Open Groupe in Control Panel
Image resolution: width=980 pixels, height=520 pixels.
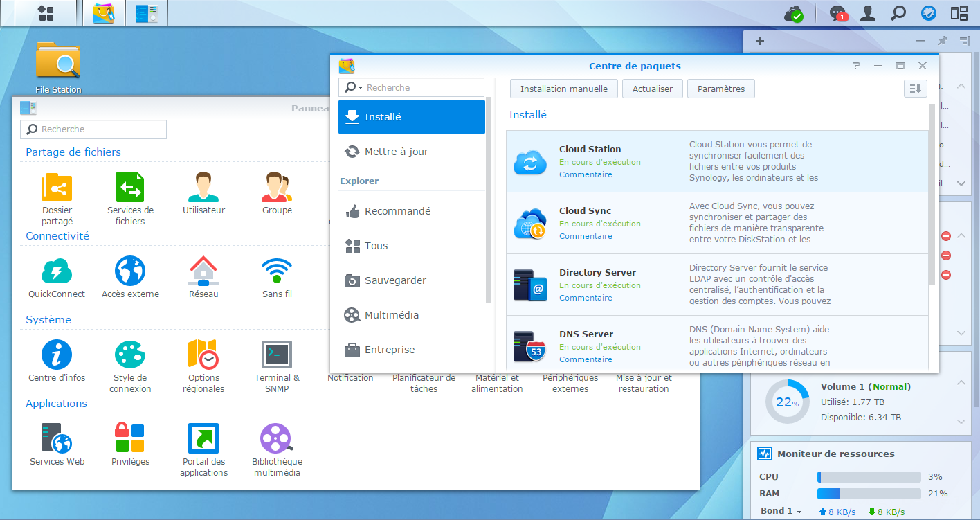point(277,194)
